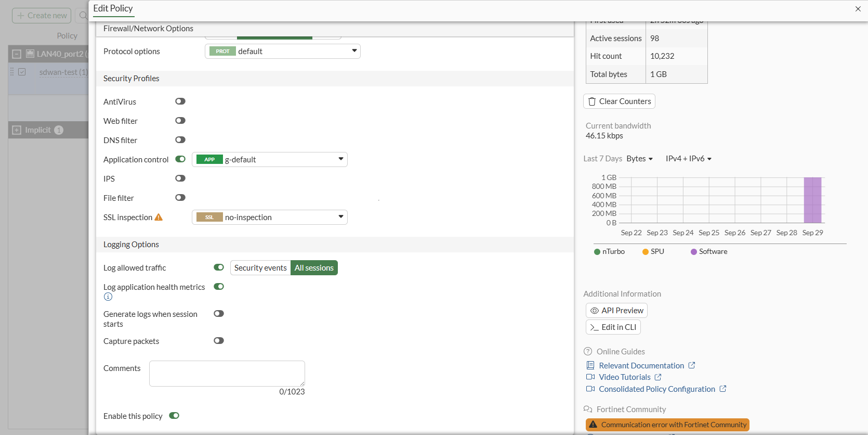
Task: Expand the Implicit policy group
Action: coord(17,130)
